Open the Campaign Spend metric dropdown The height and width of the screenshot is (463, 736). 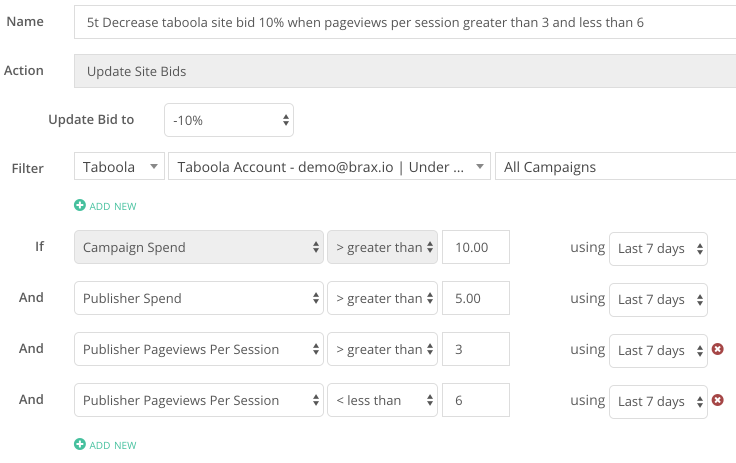[x=199, y=247]
